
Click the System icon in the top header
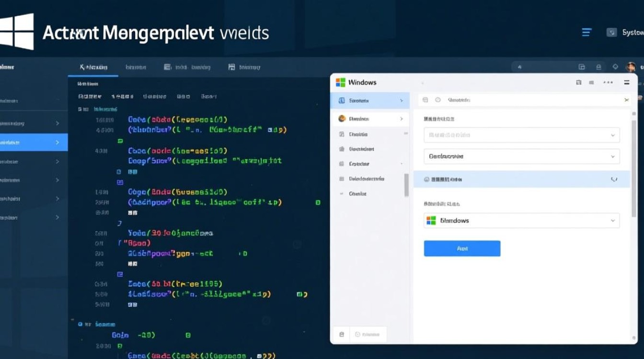coord(611,32)
